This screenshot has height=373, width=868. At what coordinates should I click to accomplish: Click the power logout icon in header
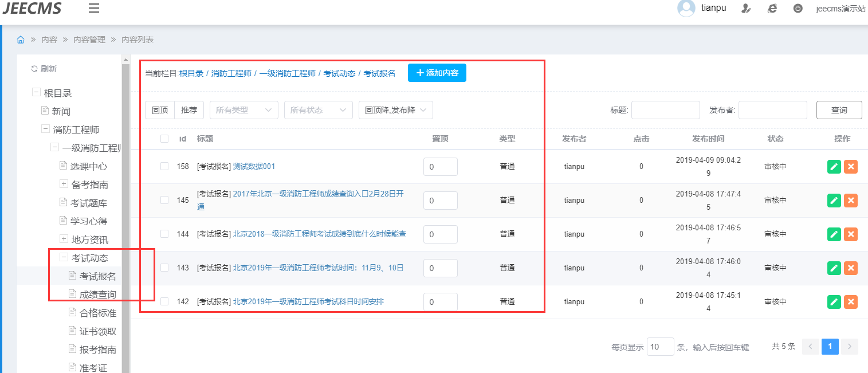pos(798,9)
